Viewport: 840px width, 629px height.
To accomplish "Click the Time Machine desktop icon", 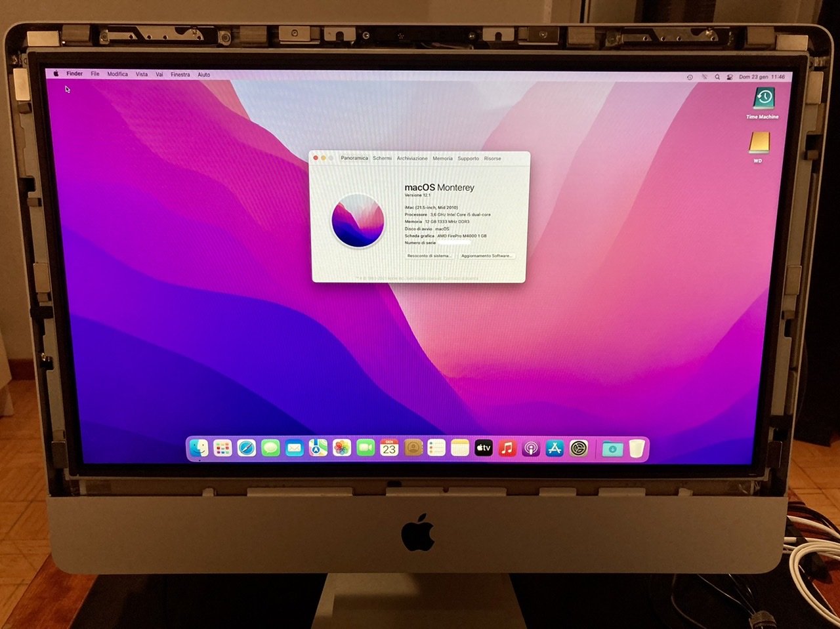I will point(763,99).
